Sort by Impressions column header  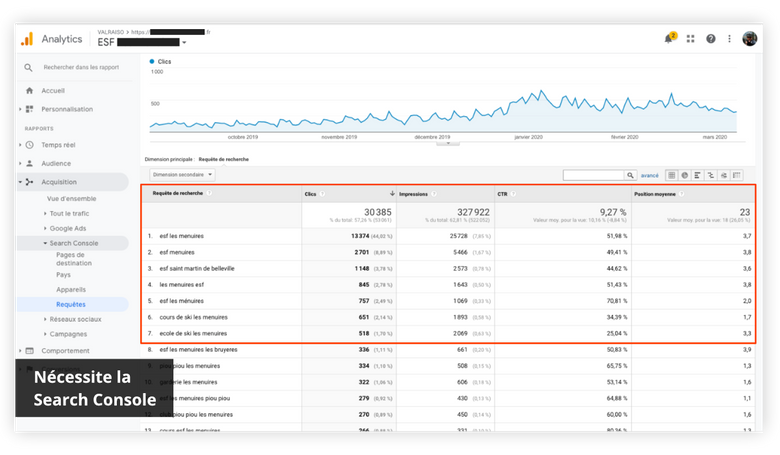413,194
